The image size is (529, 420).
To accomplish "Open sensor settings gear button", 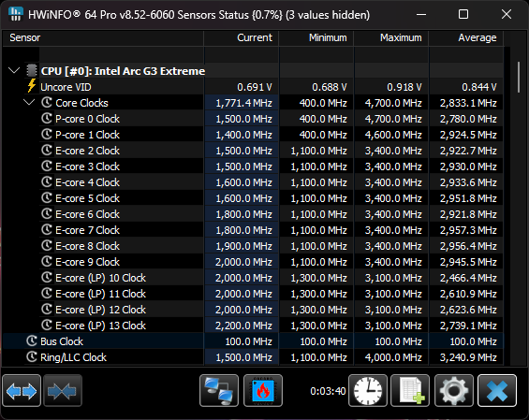I will [x=454, y=391].
